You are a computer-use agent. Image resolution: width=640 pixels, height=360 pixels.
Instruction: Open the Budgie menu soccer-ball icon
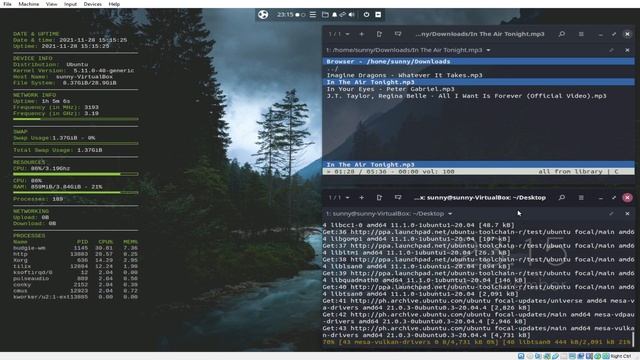[x=263, y=15]
